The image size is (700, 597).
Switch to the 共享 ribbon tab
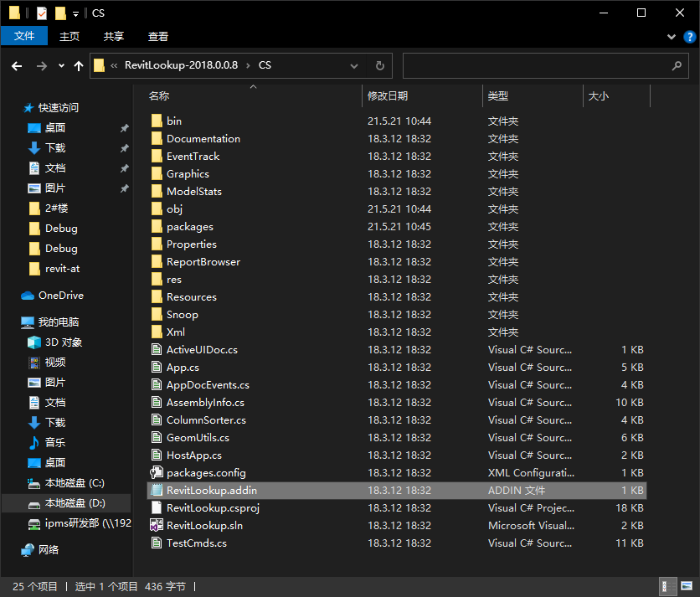point(113,36)
